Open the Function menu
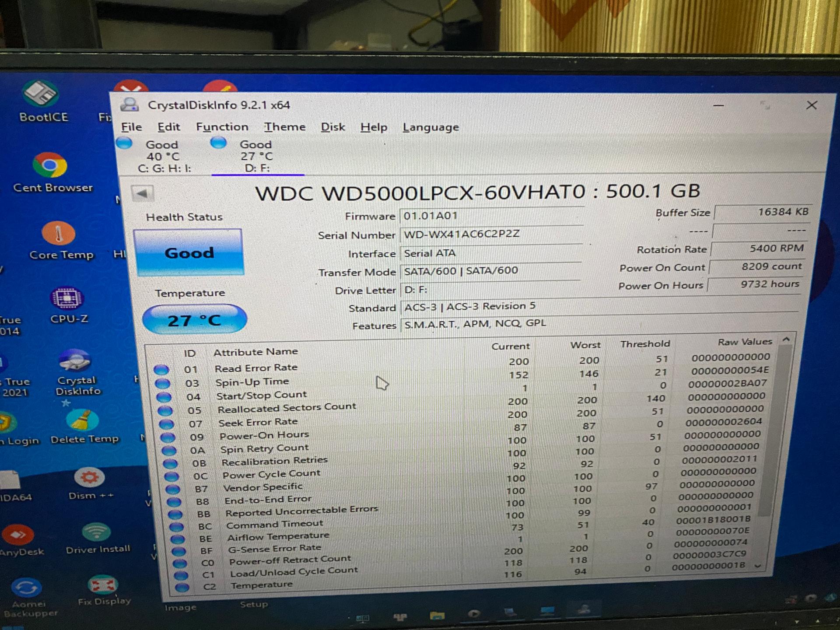This screenshot has width=840, height=630. pyautogui.click(x=222, y=127)
